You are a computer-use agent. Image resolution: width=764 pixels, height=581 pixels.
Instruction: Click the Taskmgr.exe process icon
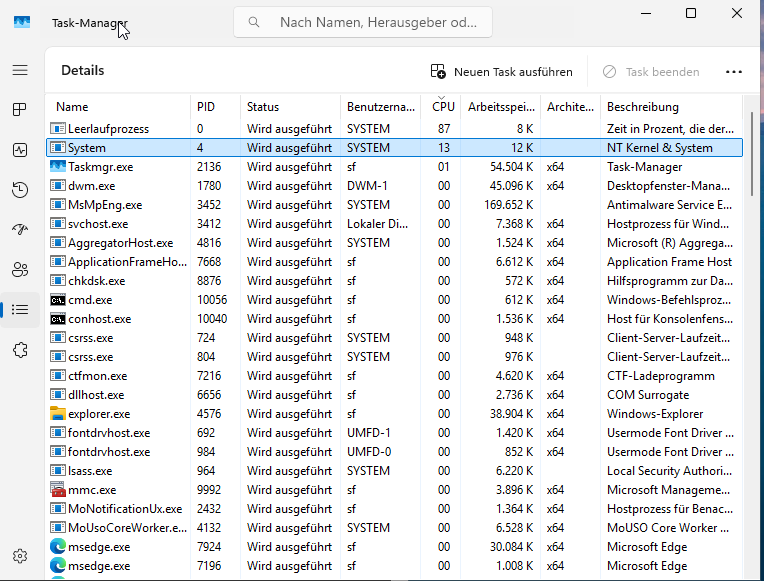(x=58, y=166)
